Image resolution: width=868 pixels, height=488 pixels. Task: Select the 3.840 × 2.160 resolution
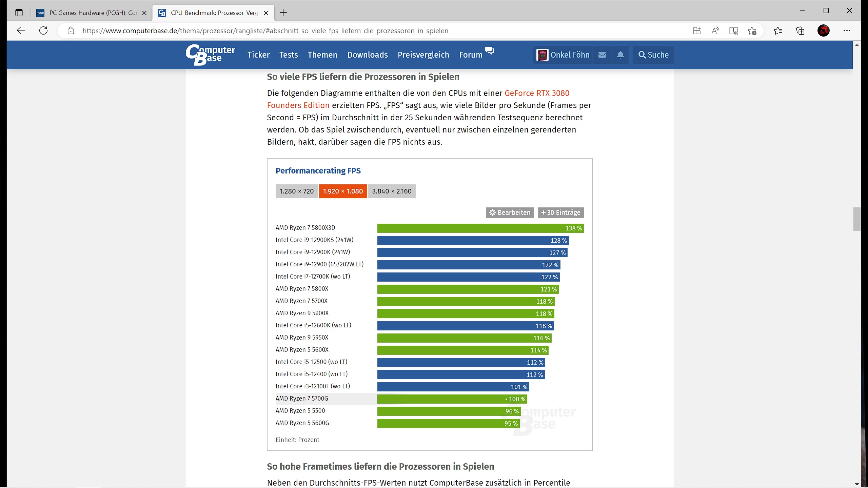click(392, 191)
